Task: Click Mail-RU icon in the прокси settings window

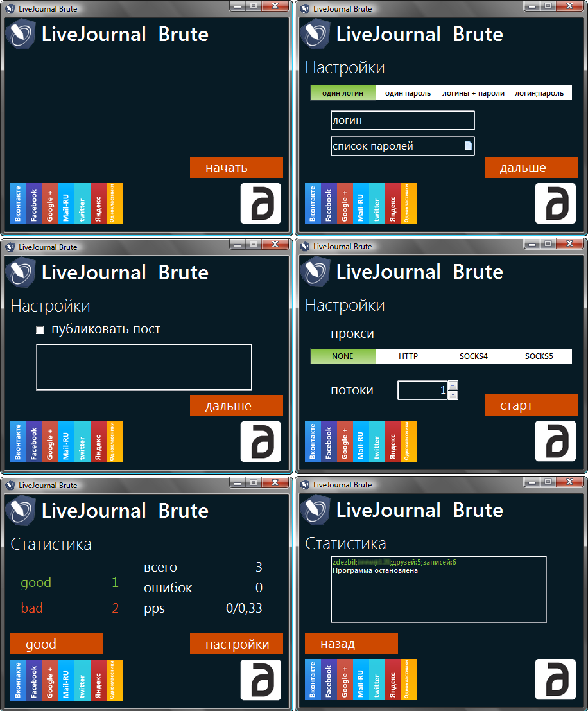Action: tap(361, 441)
